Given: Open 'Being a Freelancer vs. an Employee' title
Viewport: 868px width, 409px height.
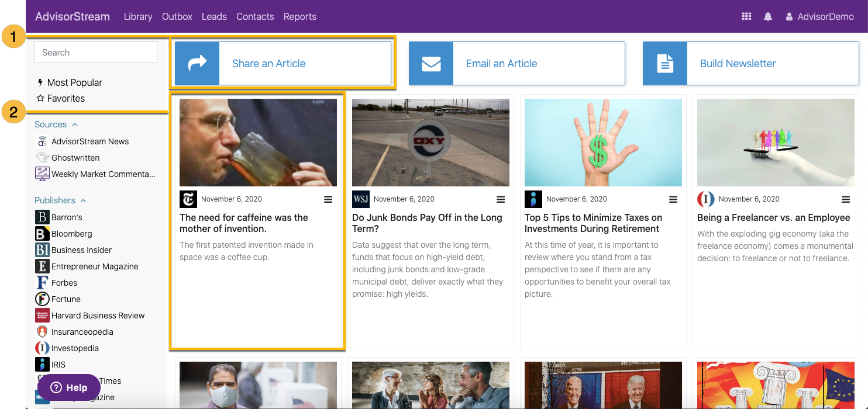Looking at the screenshot, I should coord(774,217).
